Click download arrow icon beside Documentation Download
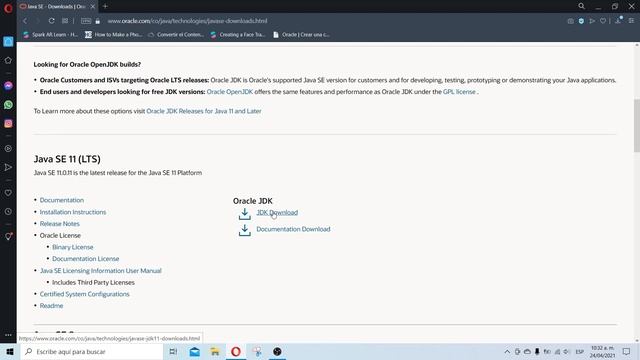 tap(244, 230)
